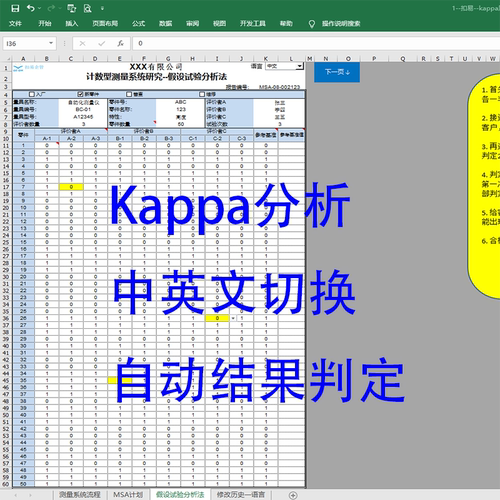Toggle the fourth checkbox under column I

point(202,94)
